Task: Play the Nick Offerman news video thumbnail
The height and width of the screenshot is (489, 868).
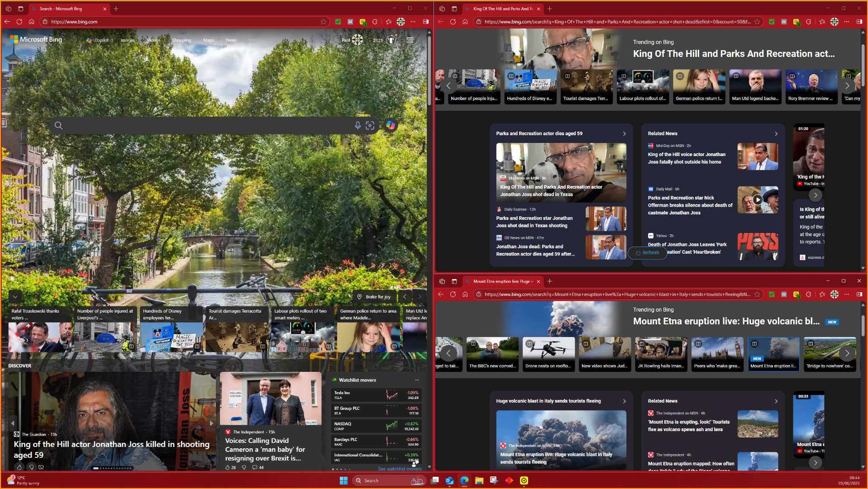Action: click(x=758, y=199)
